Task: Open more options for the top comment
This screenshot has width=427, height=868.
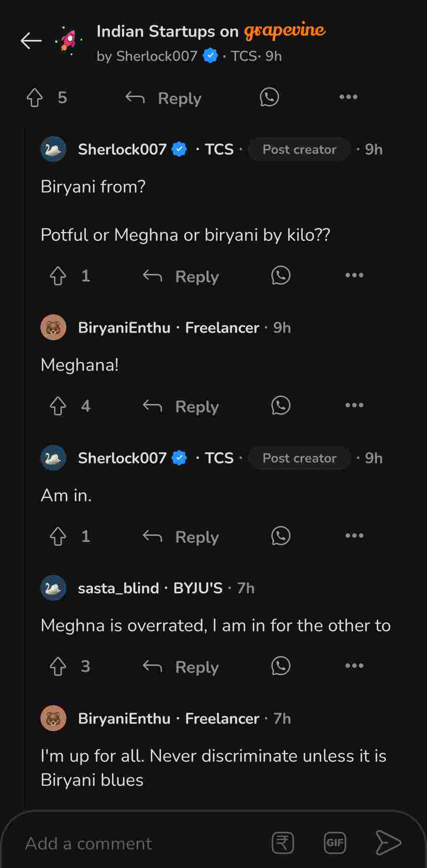Action: 348,97
